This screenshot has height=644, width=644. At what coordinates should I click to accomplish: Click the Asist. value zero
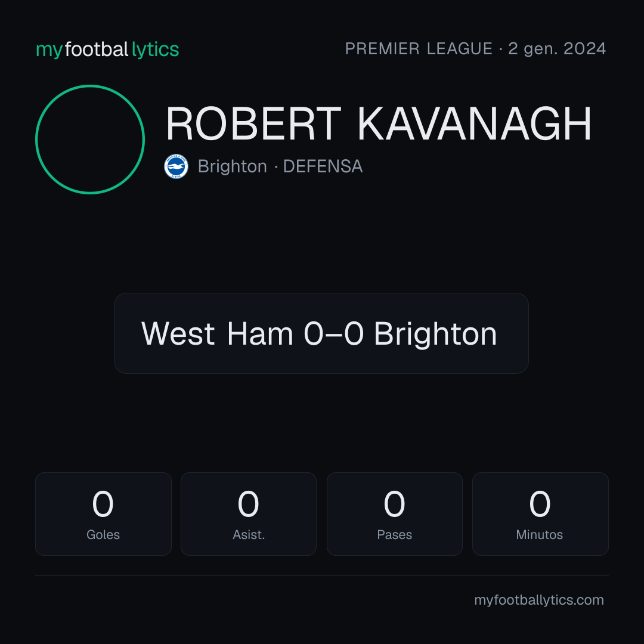249,504
